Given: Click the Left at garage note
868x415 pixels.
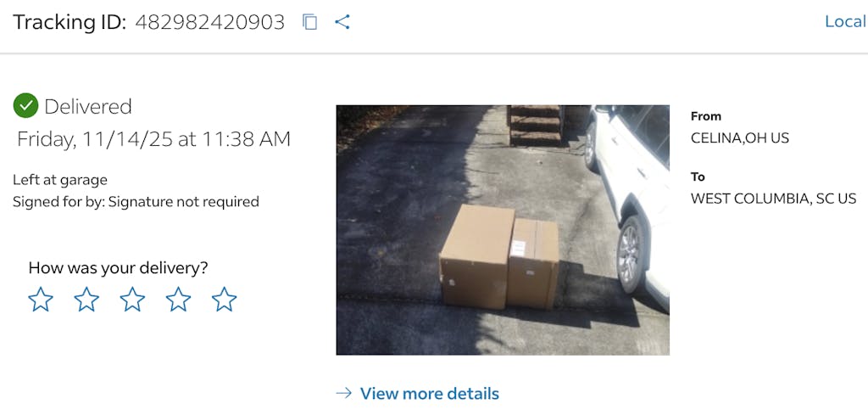Looking at the screenshot, I should (60, 180).
